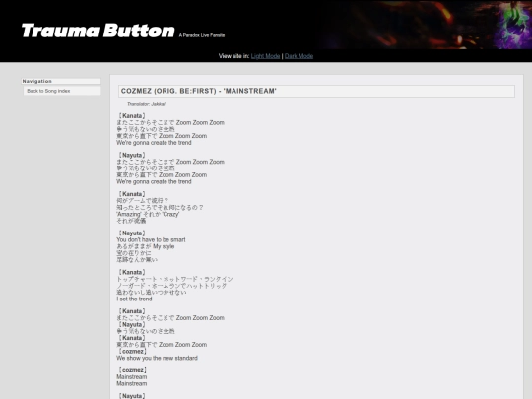
Task: Click the lyric line containing 'Amazing' and 'Crazy'
Action: coord(148,214)
